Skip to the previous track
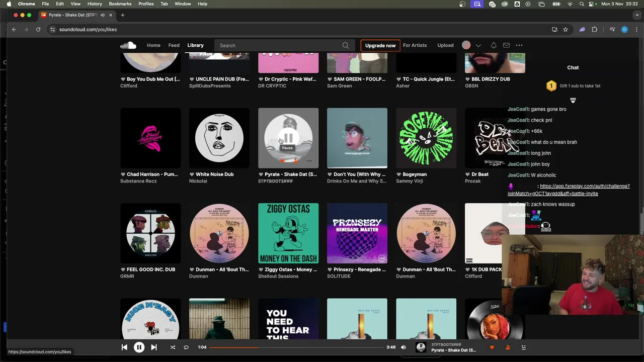Screen dimensions: 644x362 [x=124, y=347]
